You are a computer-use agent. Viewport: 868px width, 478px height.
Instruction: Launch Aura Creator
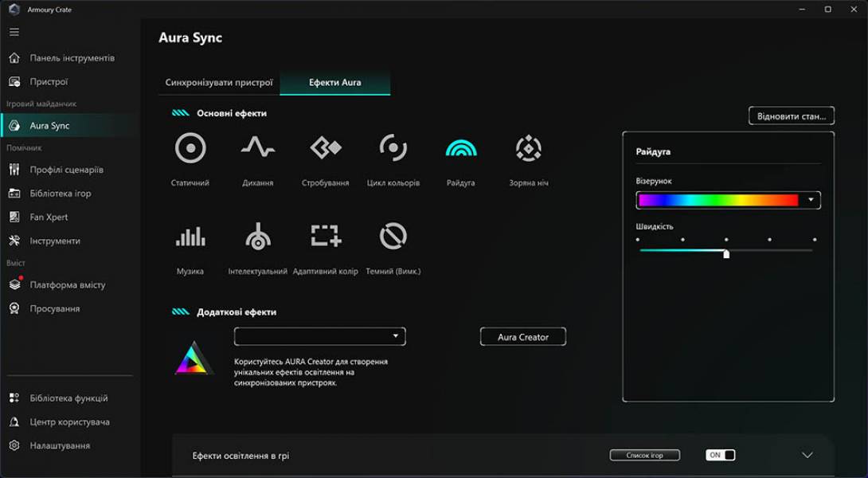click(x=522, y=336)
